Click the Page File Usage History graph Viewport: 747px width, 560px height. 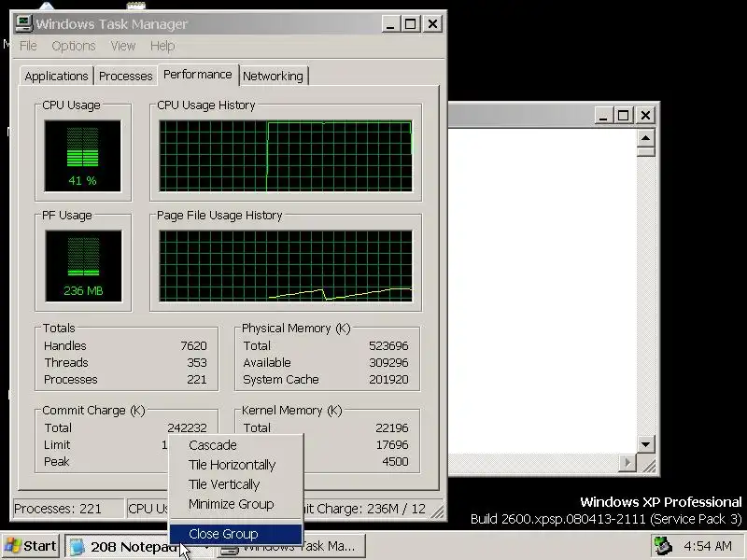[286, 266]
